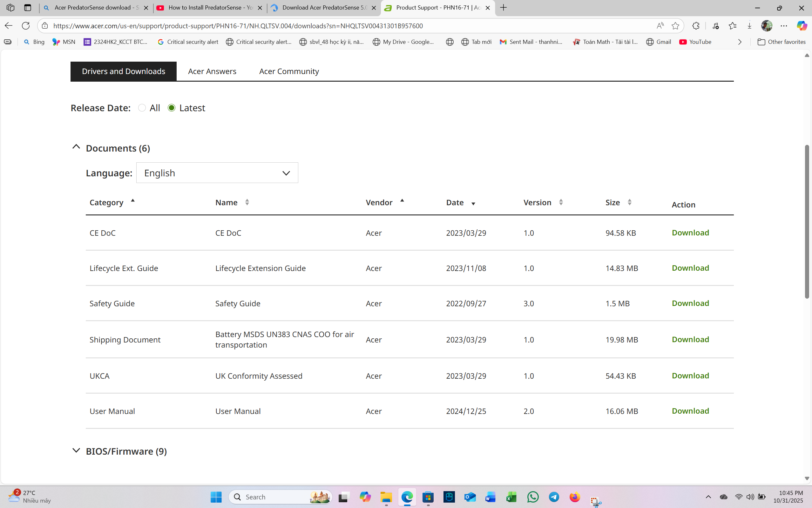Add page to favorites star icon
The height and width of the screenshot is (508, 812).
pos(675,25)
